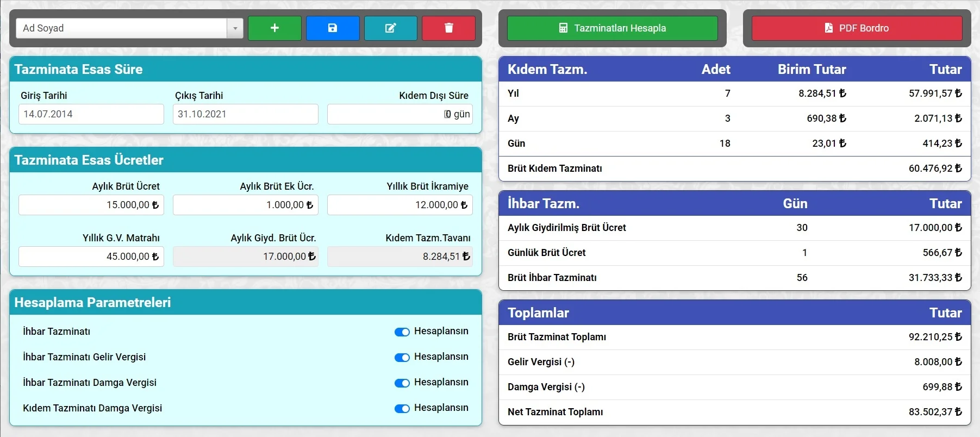Screen dimensions: 980x437
Task: Click the Çıkış Tarihi date field
Action: (x=246, y=114)
